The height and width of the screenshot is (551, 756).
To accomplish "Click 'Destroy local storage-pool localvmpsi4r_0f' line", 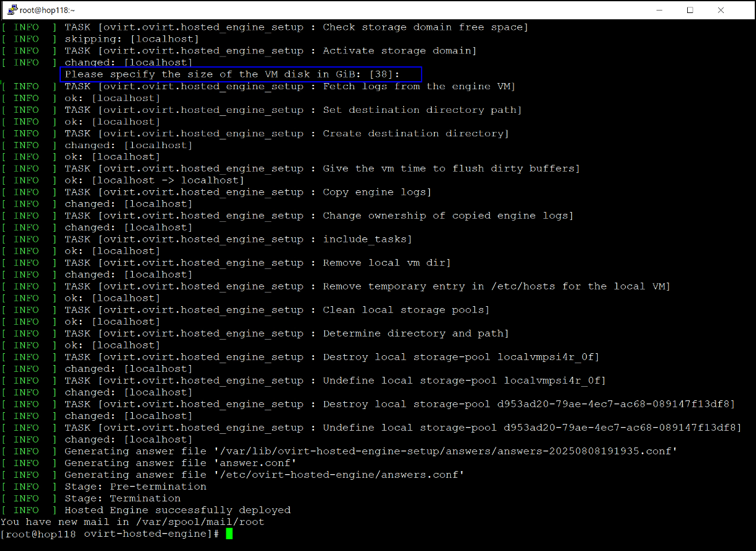I will [301, 357].
